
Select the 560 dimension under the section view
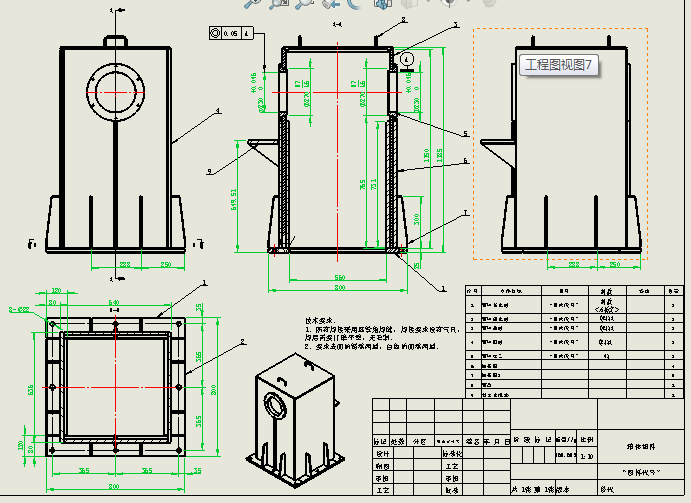(x=339, y=278)
